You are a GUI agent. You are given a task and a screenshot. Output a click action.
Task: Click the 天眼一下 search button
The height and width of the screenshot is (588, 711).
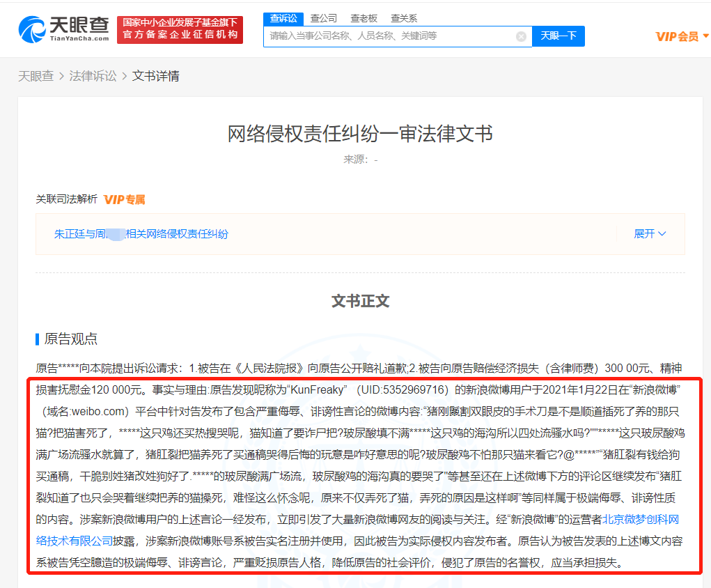[558, 36]
